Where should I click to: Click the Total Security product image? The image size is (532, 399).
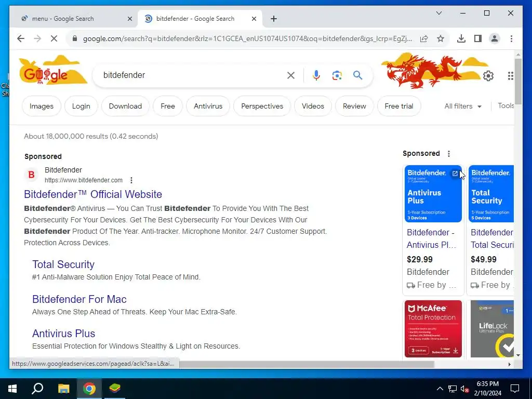pyautogui.click(x=491, y=194)
